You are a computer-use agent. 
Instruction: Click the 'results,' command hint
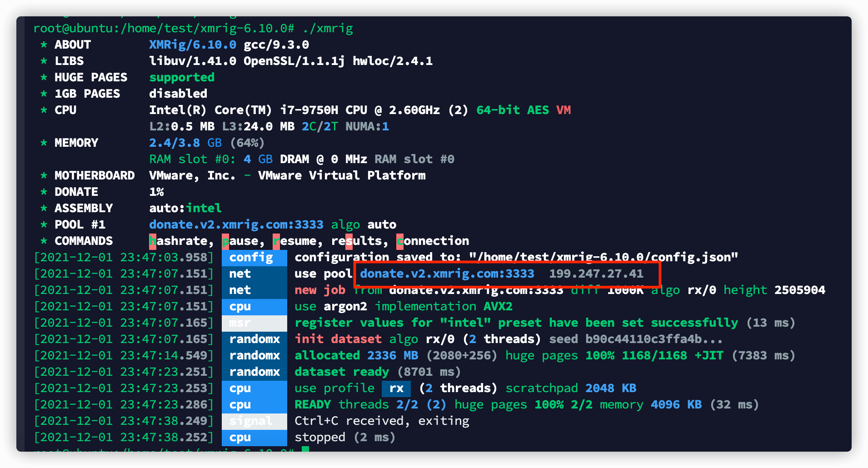(360, 241)
